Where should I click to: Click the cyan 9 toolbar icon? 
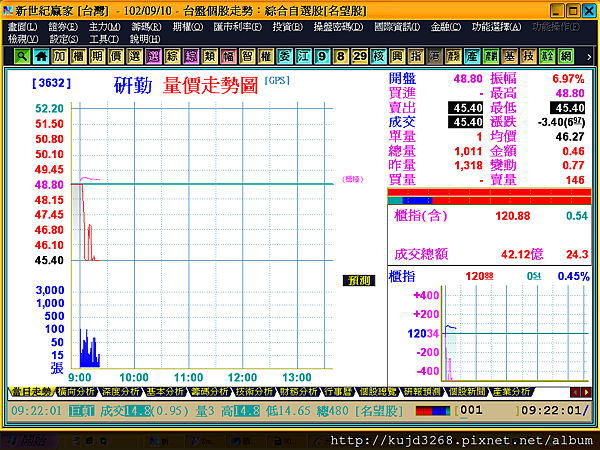322,57
